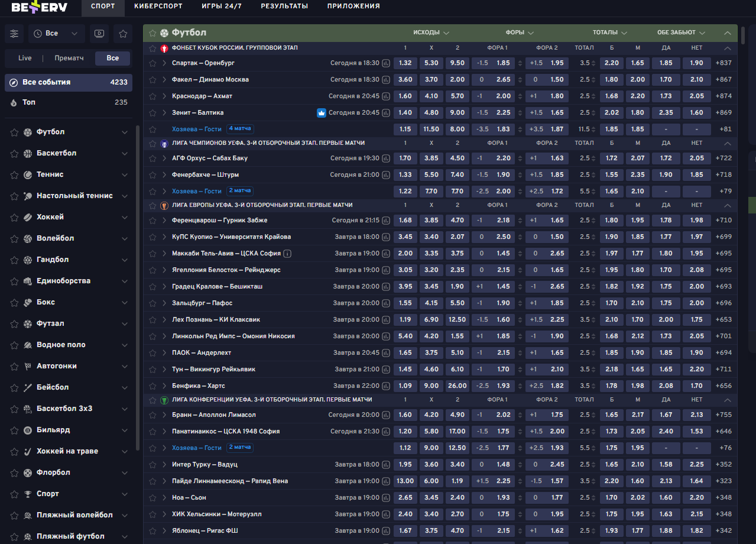Image resolution: width=756 pixels, height=544 pixels.
Task: Open the ИСХОДЫ market dropdown
Action: tap(431, 33)
